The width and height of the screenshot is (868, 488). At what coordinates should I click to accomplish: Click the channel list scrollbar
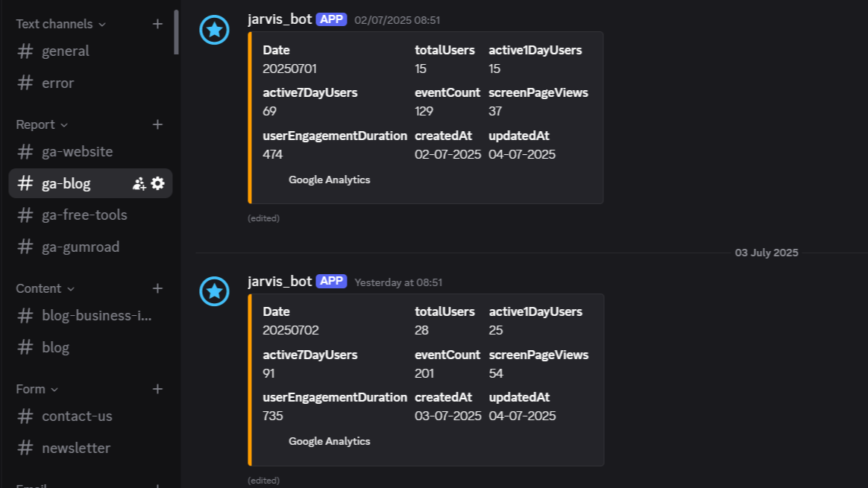click(176, 32)
